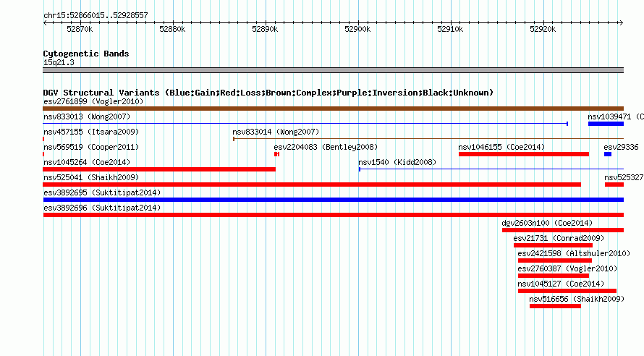Open the esv3892695 (Suktitipat2014) label

pos(102,192)
